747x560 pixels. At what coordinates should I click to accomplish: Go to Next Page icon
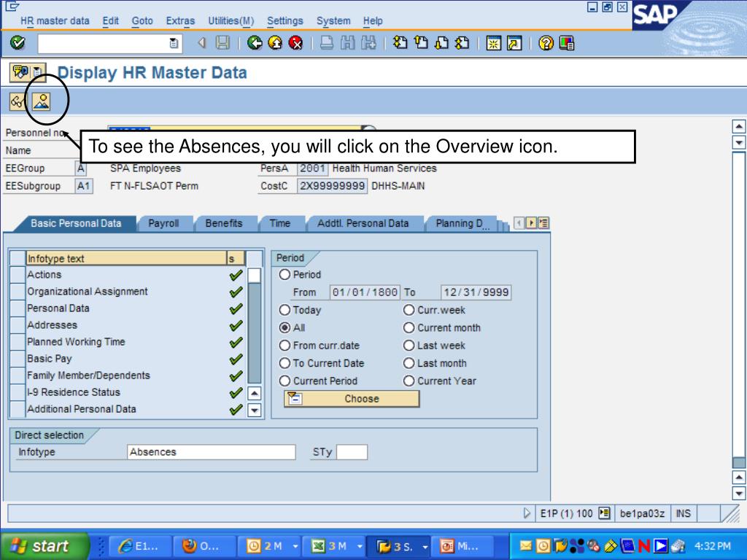click(x=441, y=43)
